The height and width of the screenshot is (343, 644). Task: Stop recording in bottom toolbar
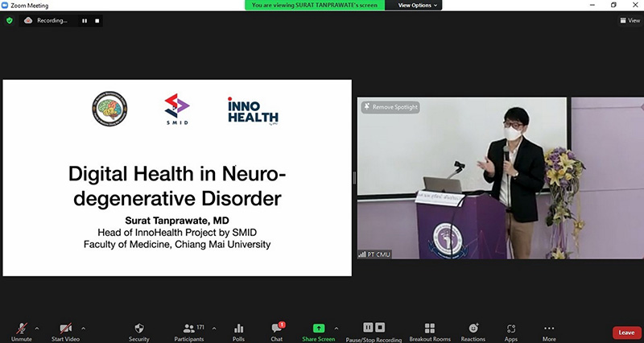tap(380, 328)
